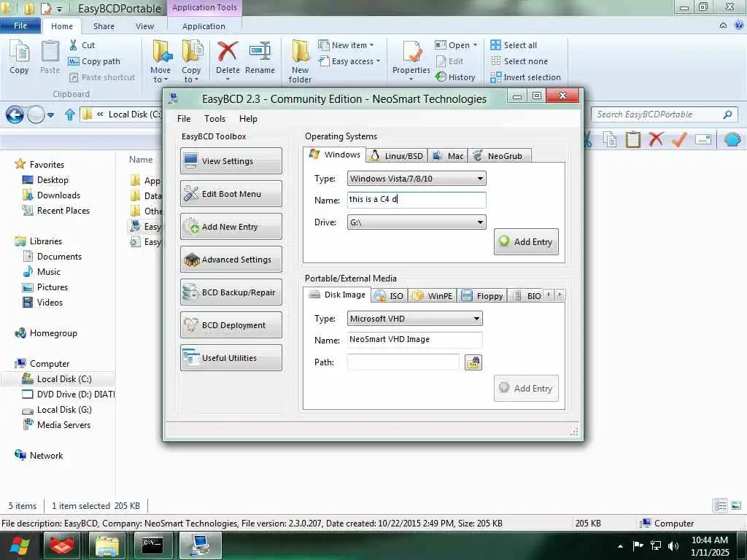Image resolution: width=747 pixels, height=560 pixels.
Task: Select Downloads in Favorites
Action: pos(58,195)
